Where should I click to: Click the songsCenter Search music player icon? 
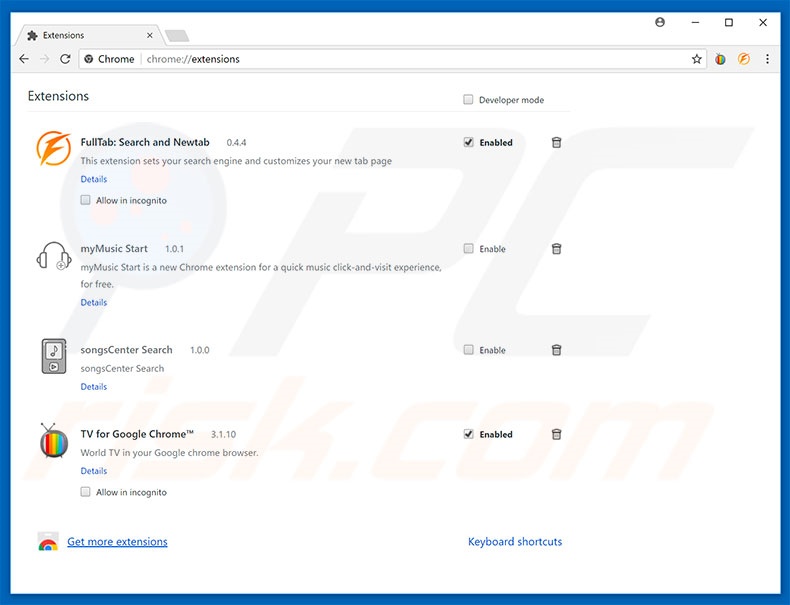pyautogui.click(x=54, y=356)
